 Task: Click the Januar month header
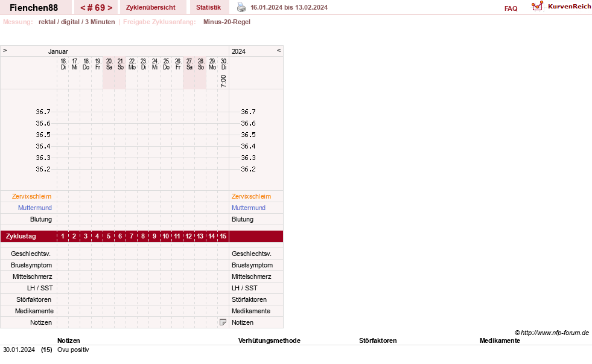point(58,51)
